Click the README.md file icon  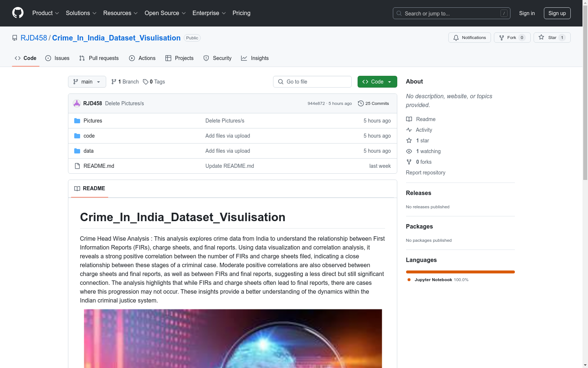(x=77, y=166)
